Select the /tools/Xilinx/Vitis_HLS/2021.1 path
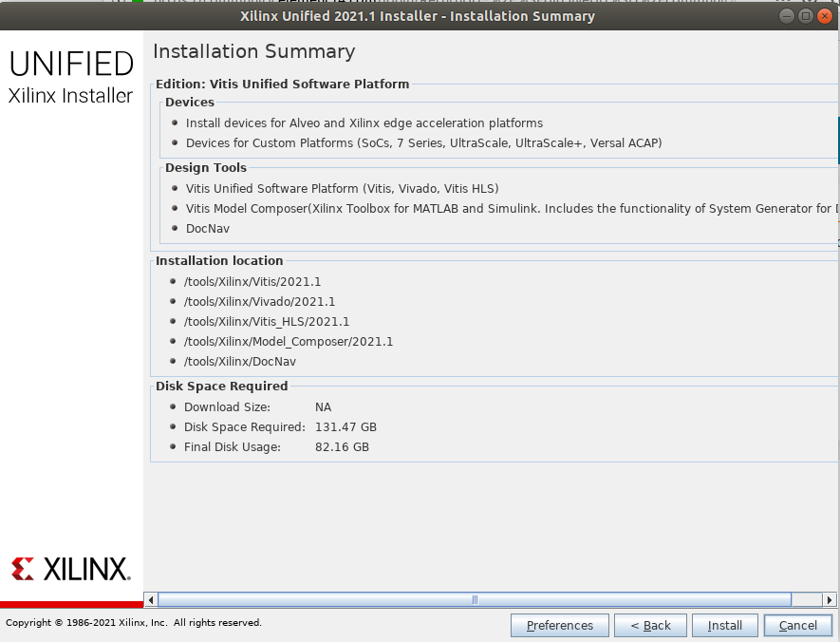 click(x=267, y=322)
